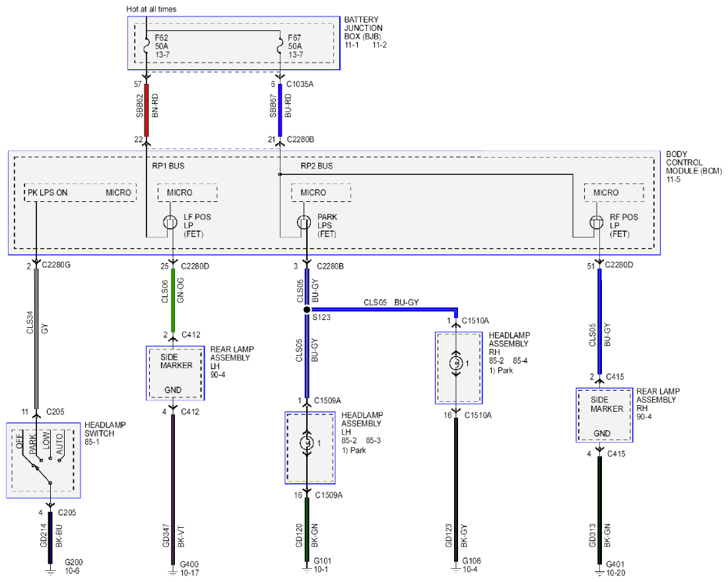This screenshot has height=582, width=728.
Task: Click the Headlamp Assembly RH park lamp symbol
Action: [x=456, y=364]
